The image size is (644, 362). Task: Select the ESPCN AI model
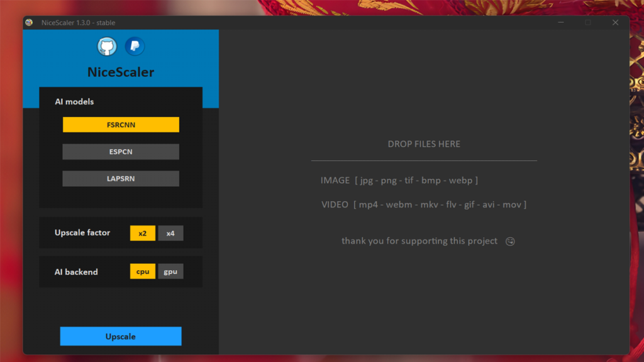[x=121, y=152]
